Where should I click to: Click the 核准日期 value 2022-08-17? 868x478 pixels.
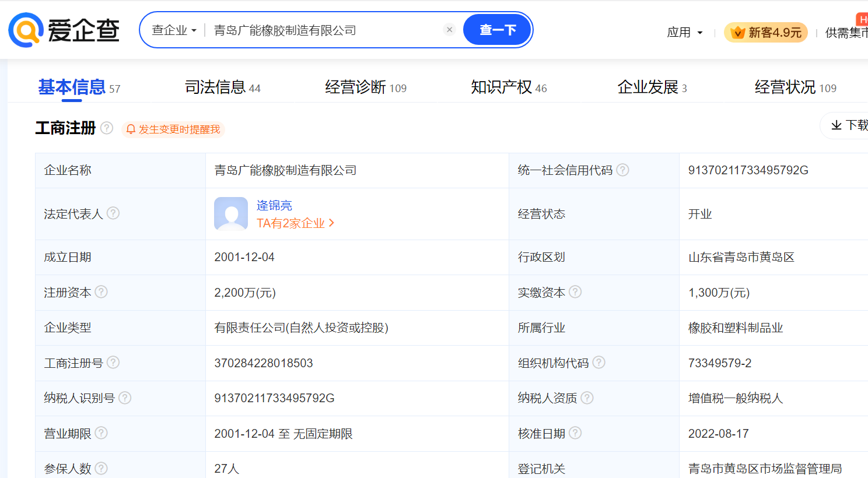[x=719, y=434]
